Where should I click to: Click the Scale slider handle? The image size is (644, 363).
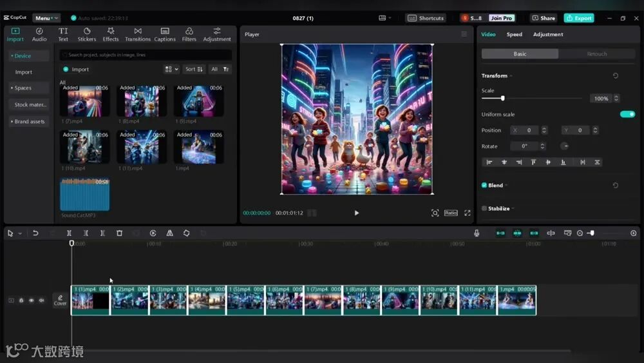(x=502, y=98)
